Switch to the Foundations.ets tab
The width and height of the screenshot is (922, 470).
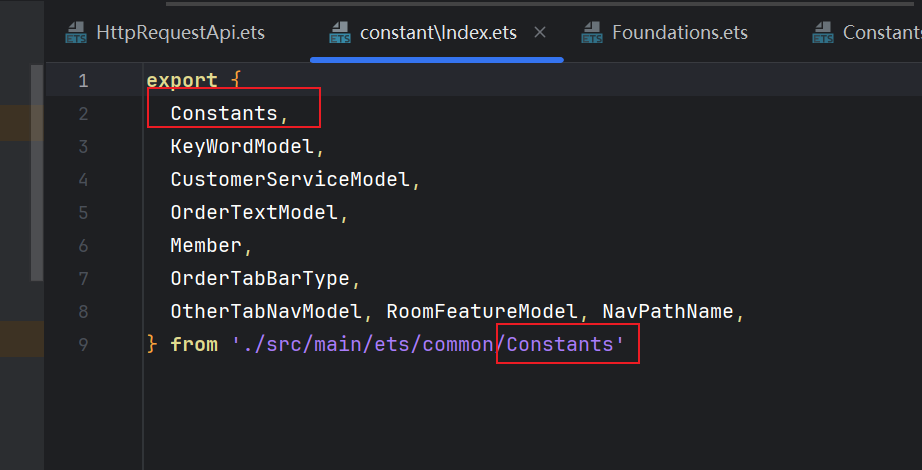pyautogui.click(x=679, y=33)
